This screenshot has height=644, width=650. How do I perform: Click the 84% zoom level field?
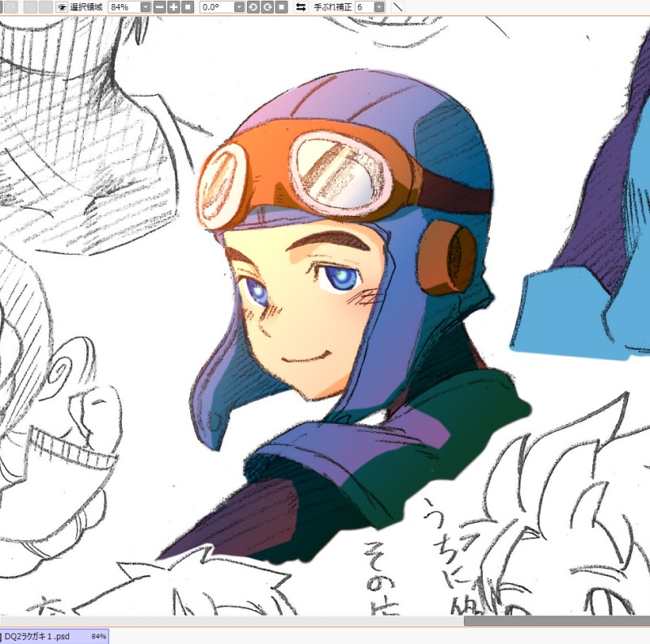click(x=124, y=7)
